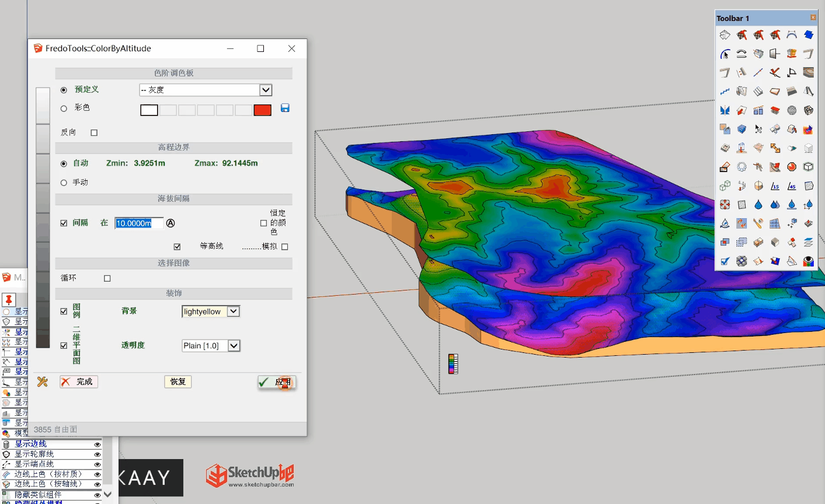Click the 应用 apply button
Screen dimensions: 825x504
[277, 382]
